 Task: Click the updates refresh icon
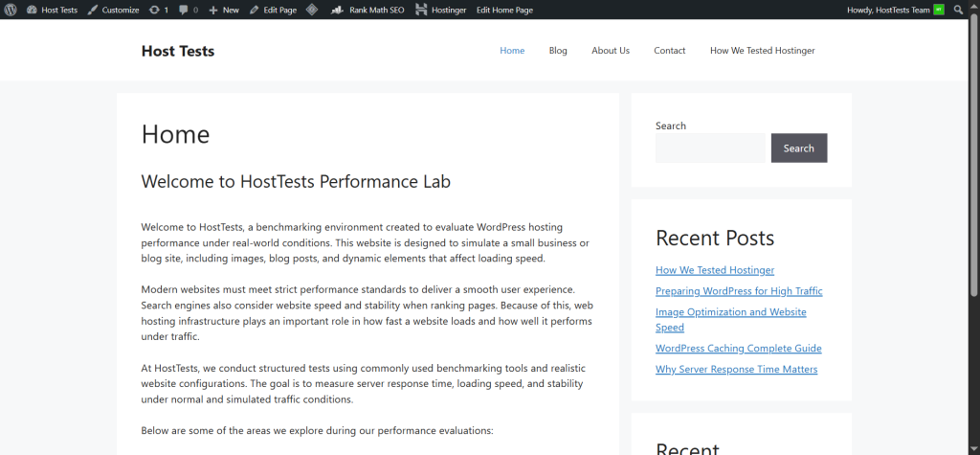coord(155,10)
